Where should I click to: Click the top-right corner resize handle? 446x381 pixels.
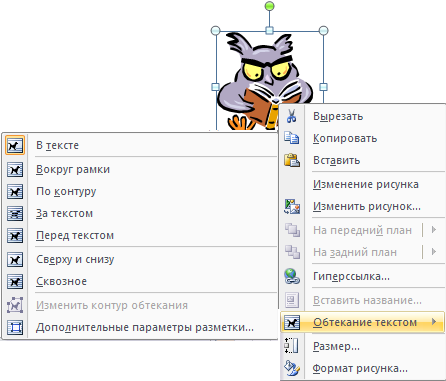point(323,31)
